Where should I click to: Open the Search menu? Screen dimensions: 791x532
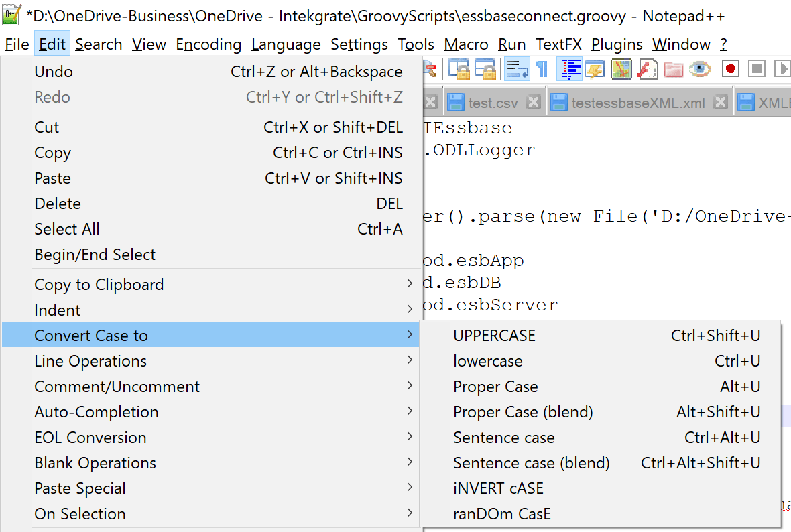pos(99,44)
